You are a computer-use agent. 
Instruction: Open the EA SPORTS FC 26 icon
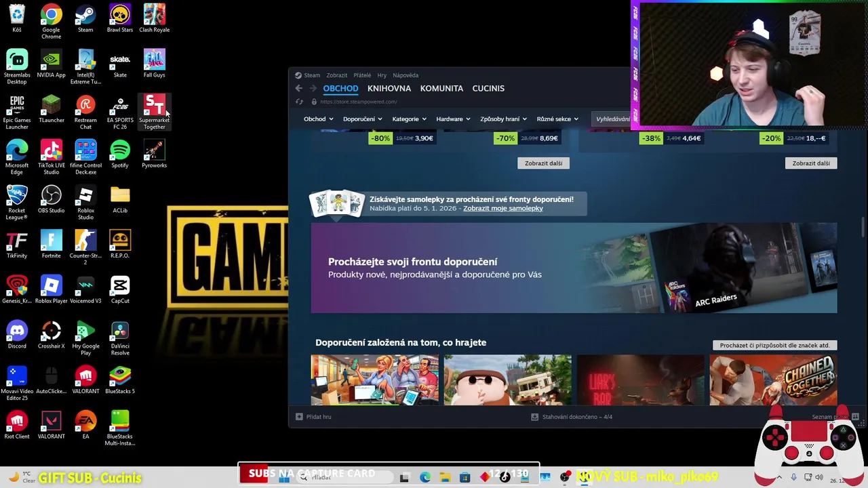120,112
